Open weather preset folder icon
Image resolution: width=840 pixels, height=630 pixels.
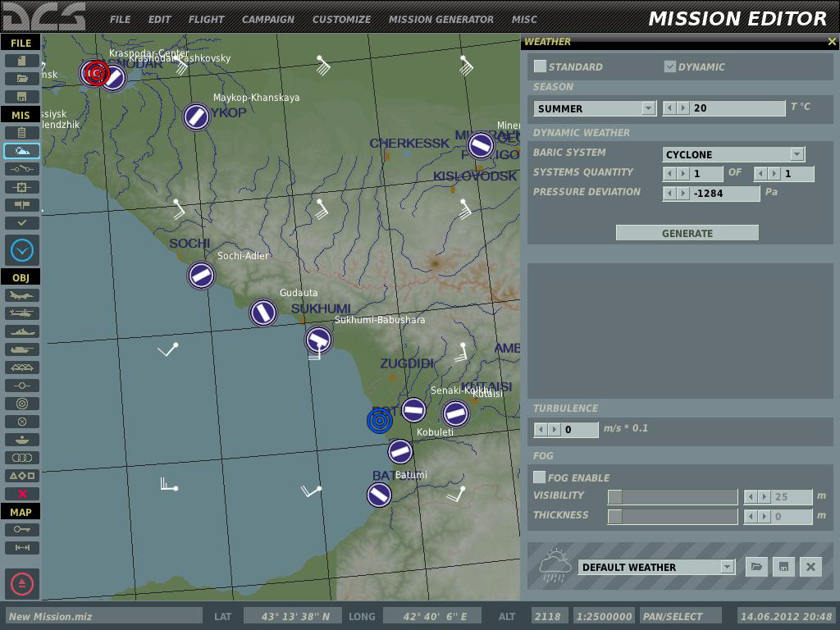(756, 567)
